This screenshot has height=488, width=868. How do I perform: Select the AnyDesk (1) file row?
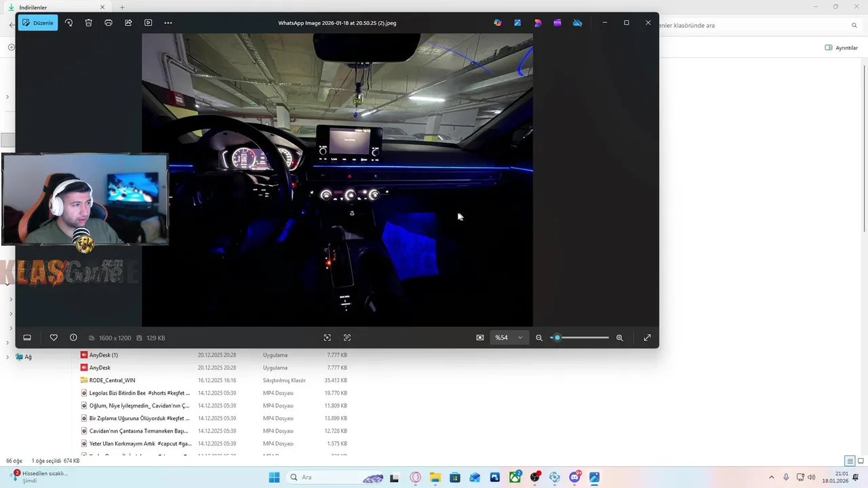coord(214,355)
